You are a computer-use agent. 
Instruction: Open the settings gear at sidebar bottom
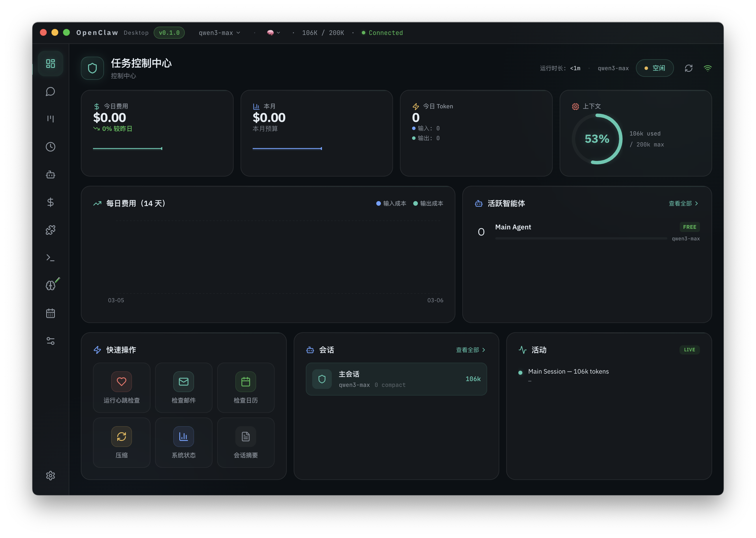(x=50, y=476)
